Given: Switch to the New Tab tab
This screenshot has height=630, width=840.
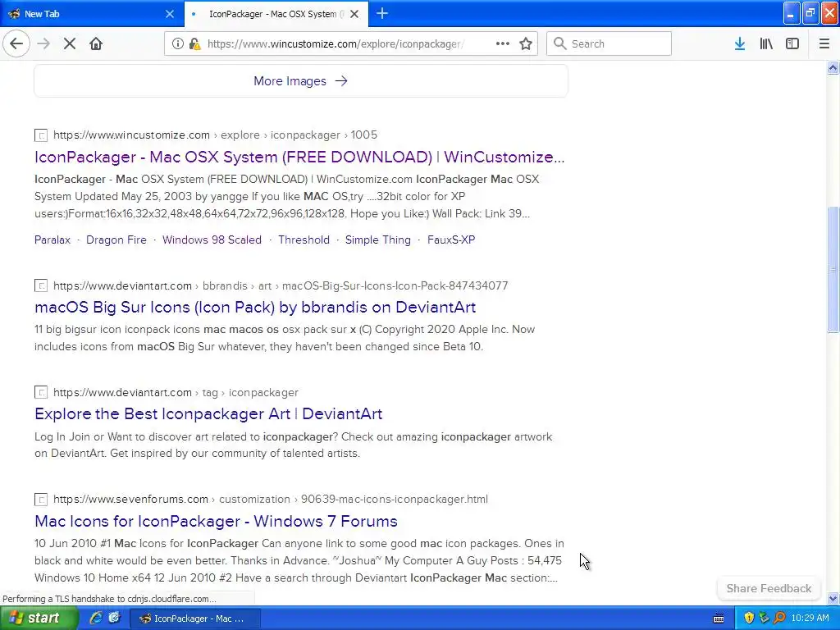Looking at the screenshot, I should pyautogui.click(x=92, y=14).
